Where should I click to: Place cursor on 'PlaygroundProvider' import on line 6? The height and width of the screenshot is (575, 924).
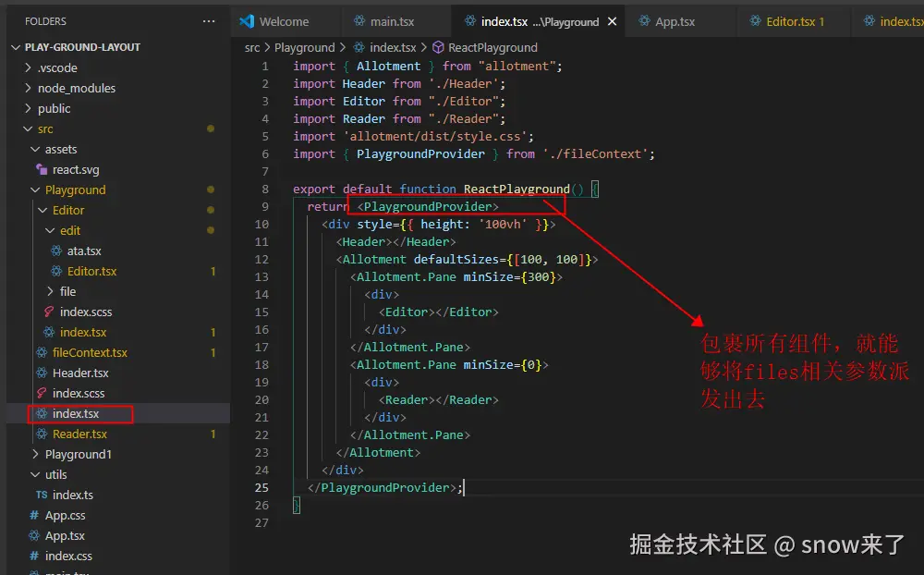(420, 153)
